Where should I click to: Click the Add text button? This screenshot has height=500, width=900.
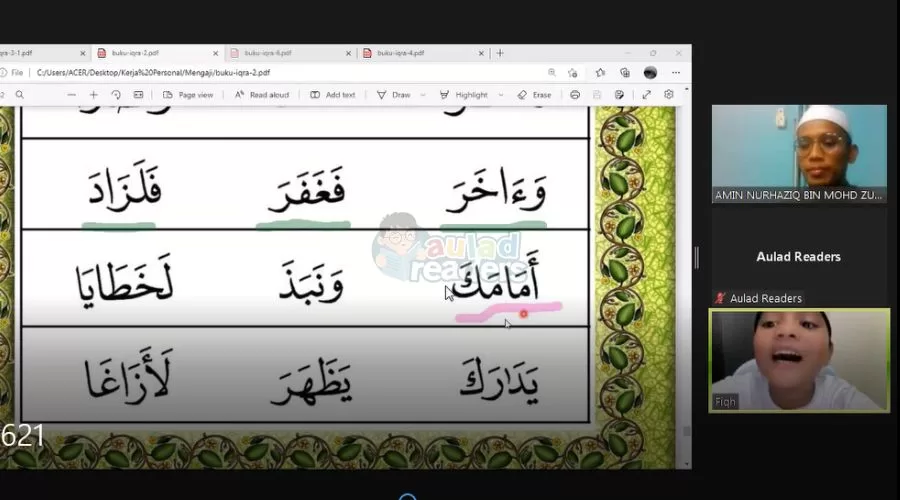[333, 95]
